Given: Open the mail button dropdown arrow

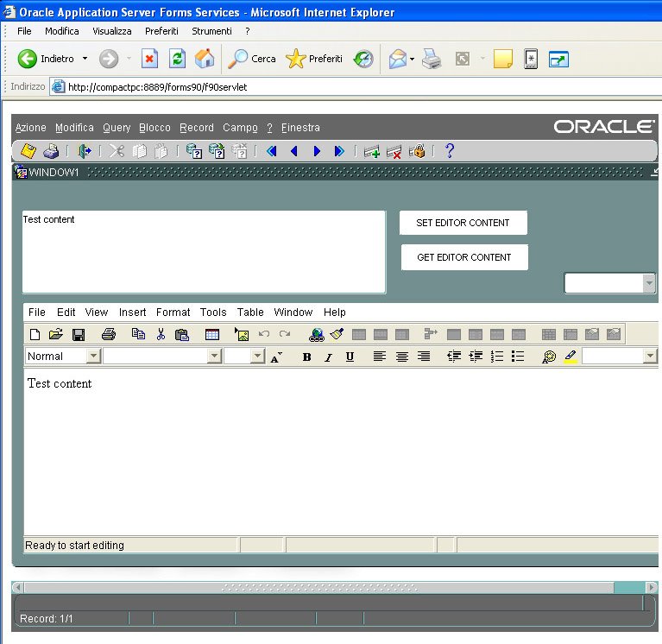Looking at the screenshot, I should (x=412, y=59).
